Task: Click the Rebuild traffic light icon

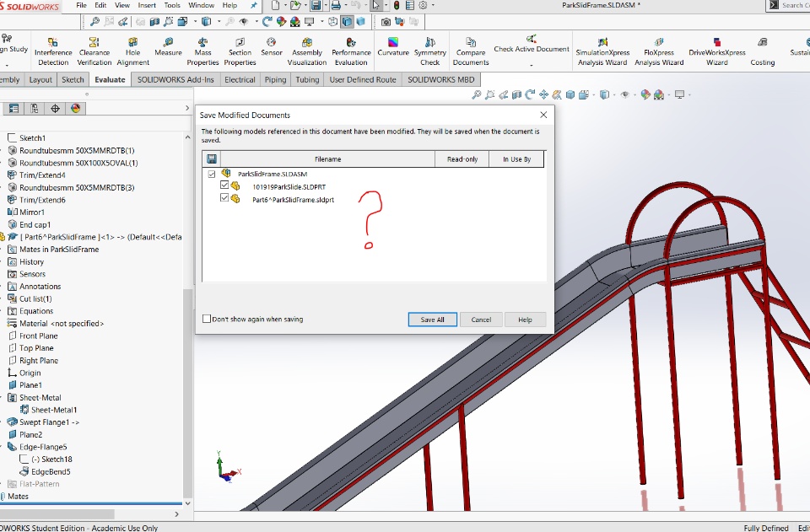Action: click(x=397, y=6)
